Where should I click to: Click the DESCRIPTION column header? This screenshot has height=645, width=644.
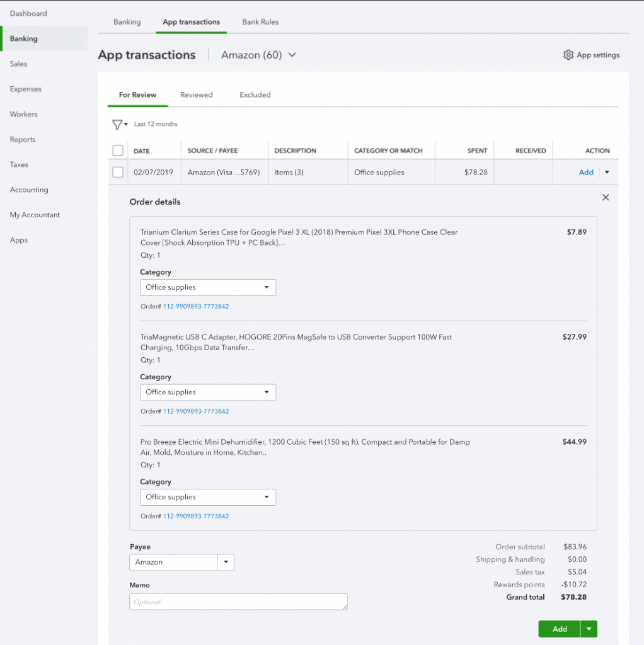tap(295, 151)
